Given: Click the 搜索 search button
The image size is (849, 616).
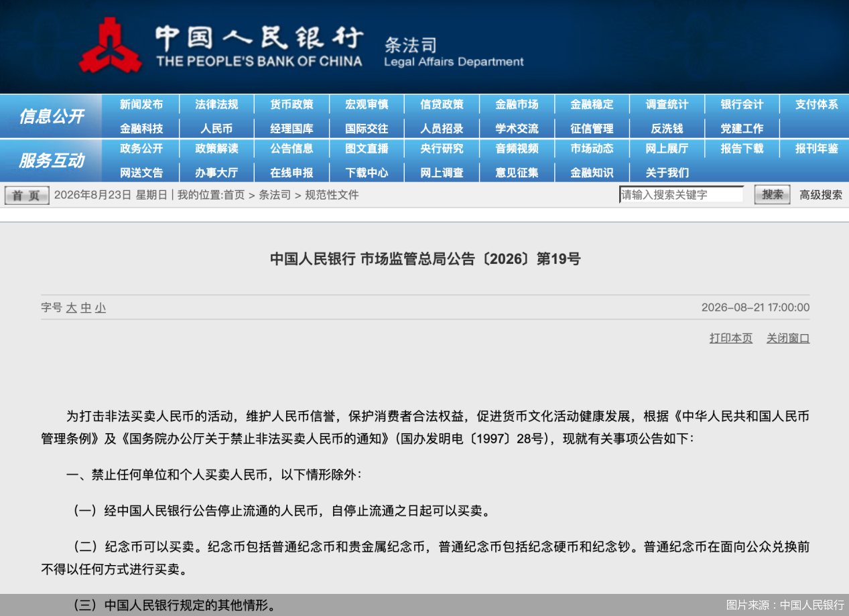Looking at the screenshot, I should [773, 195].
